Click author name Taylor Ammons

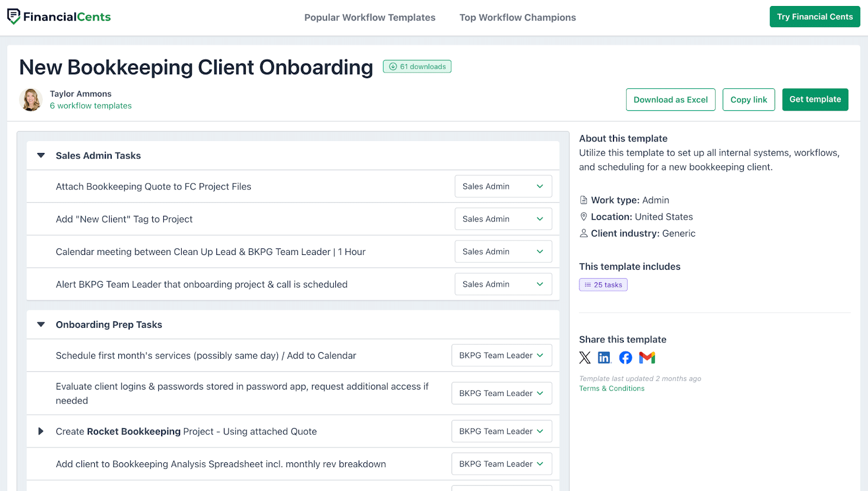tap(81, 94)
